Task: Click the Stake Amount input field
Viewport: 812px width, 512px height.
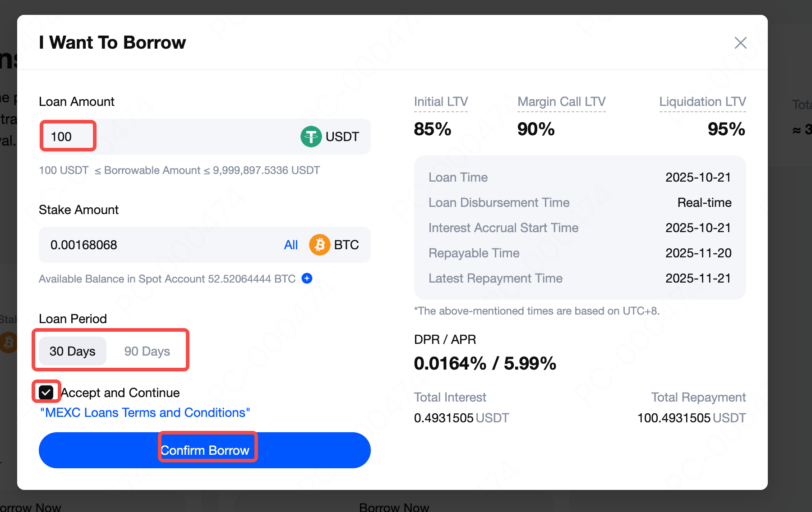Action: point(158,245)
